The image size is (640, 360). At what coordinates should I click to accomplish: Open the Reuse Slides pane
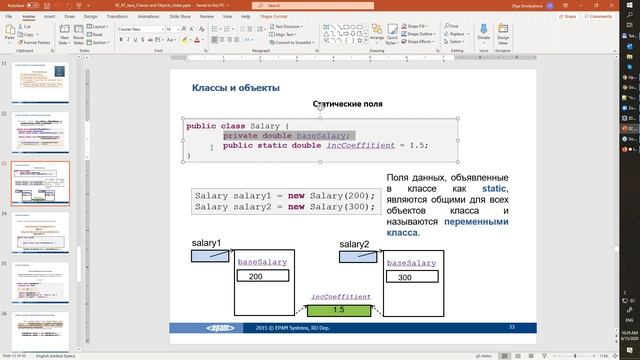coord(78,34)
